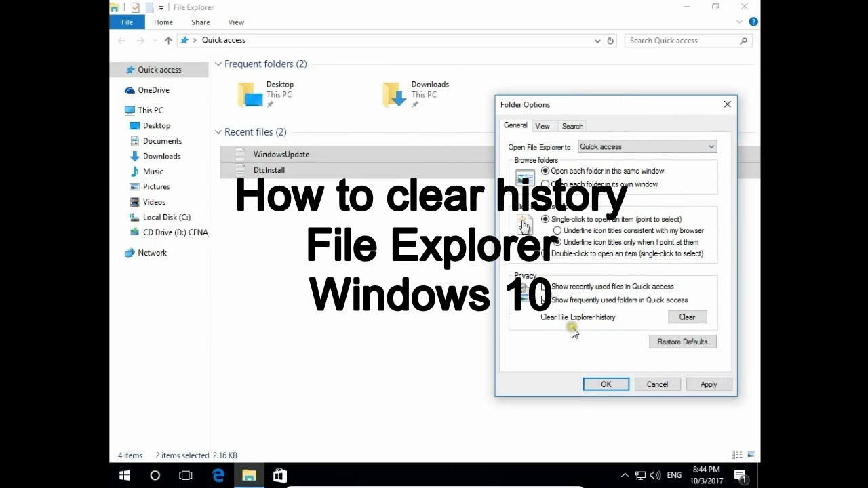Go up one level with the Up arrow
Viewport: 868px width, 488px height.
tap(168, 41)
